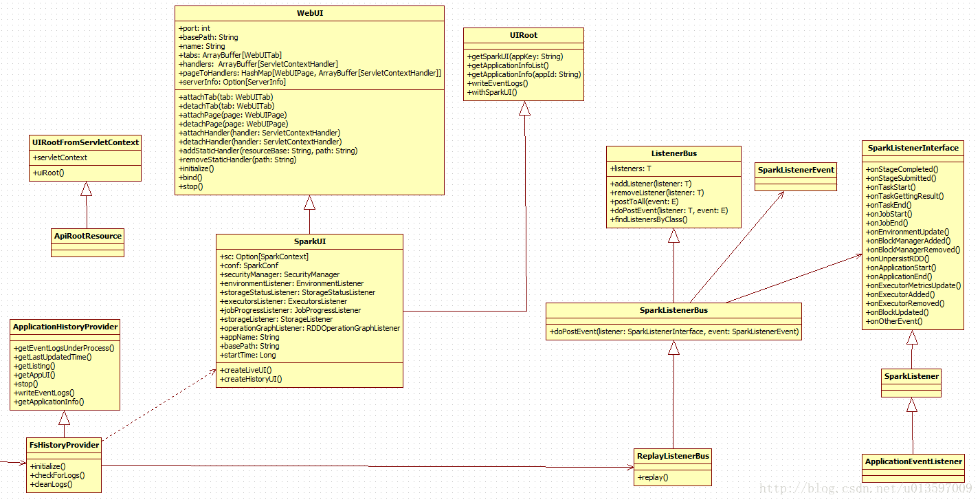This screenshot has width=980, height=502.
Task: Click the +port: int attribute
Action: click(194, 28)
